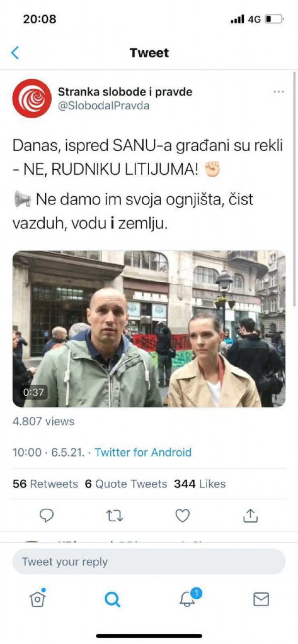View the 56 Retweets list
Image resolution: width=298 pixels, height=644 pixels.
45,484
